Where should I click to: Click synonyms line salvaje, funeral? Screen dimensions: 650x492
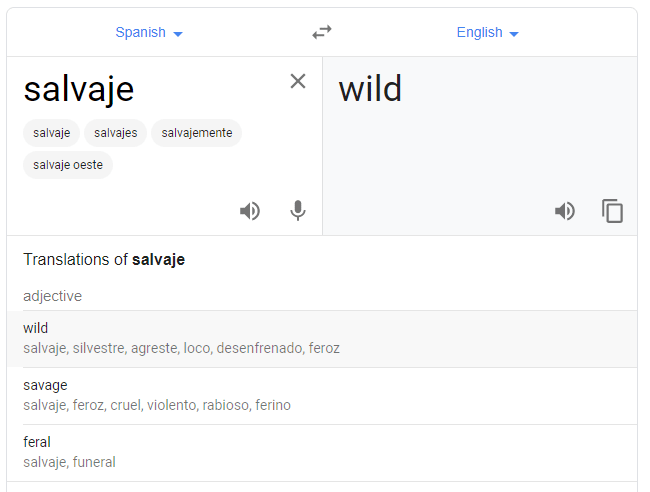point(69,462)
